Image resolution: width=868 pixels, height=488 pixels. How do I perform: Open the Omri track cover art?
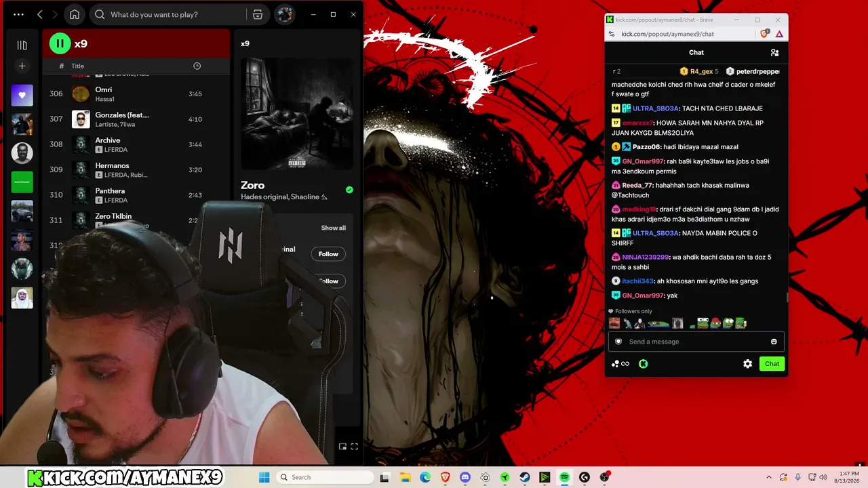[x=81, y=94]
